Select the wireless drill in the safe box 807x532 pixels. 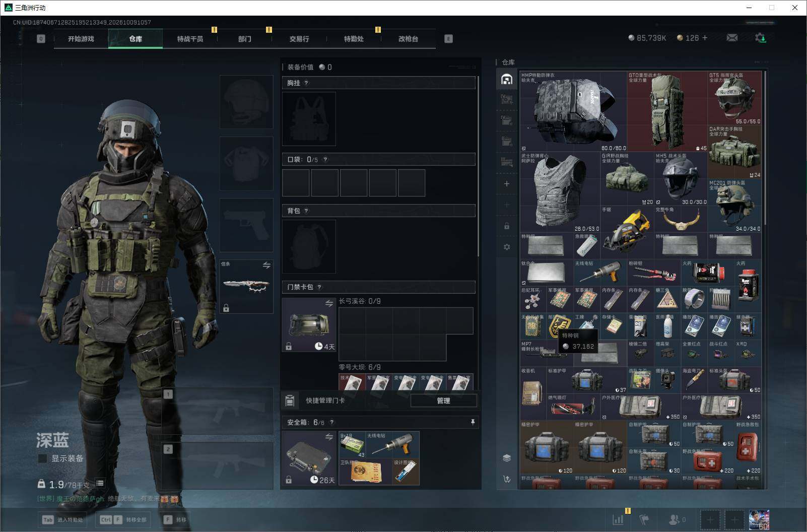tap(392, 445)
